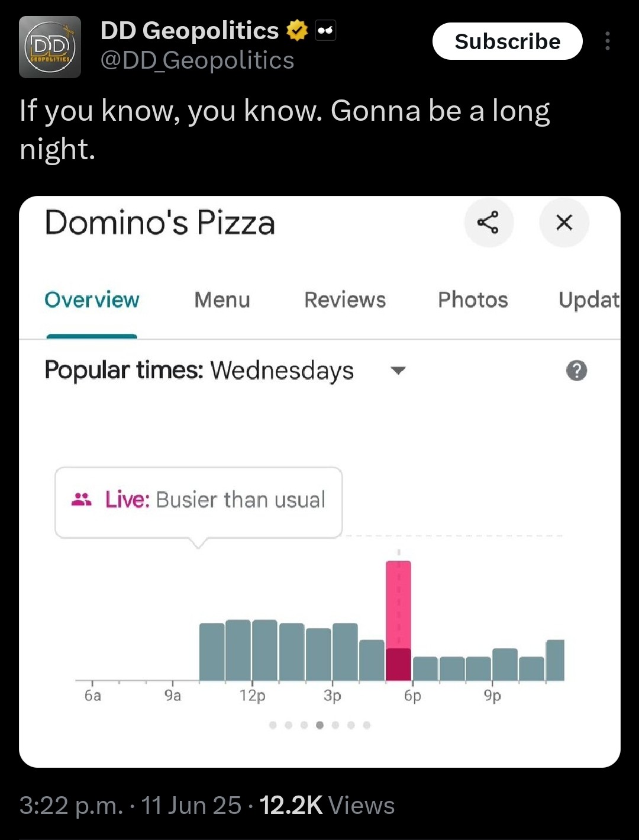Viewport: 639px width, 840px height.
Task: Open the Popular times help icon
Action: point(576,371)
